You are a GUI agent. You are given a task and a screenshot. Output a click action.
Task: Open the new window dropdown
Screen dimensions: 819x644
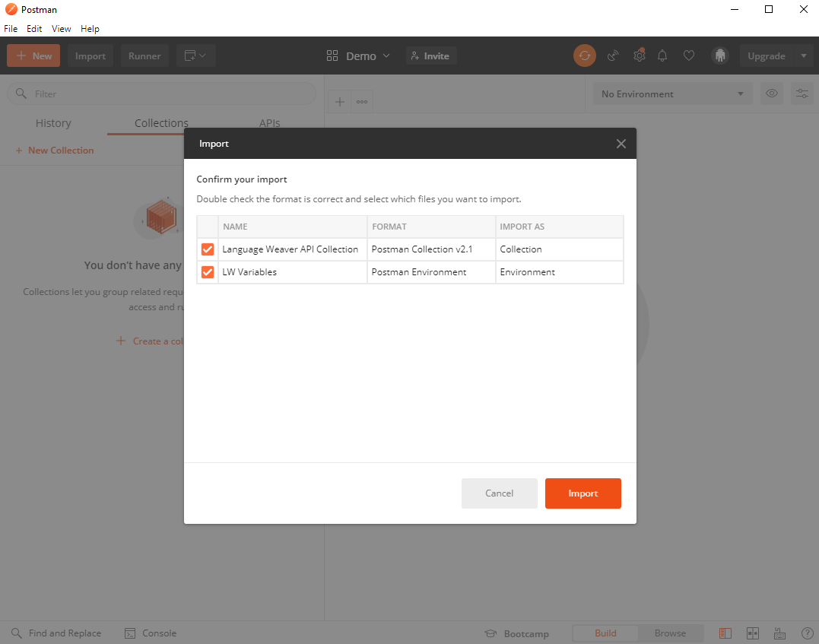click(196, 56)
